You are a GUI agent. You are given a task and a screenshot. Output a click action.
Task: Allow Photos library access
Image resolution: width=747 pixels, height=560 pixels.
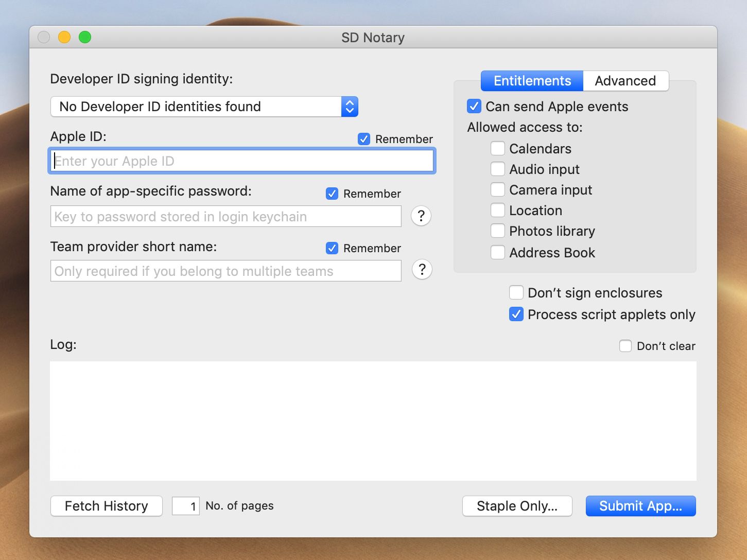498,231
